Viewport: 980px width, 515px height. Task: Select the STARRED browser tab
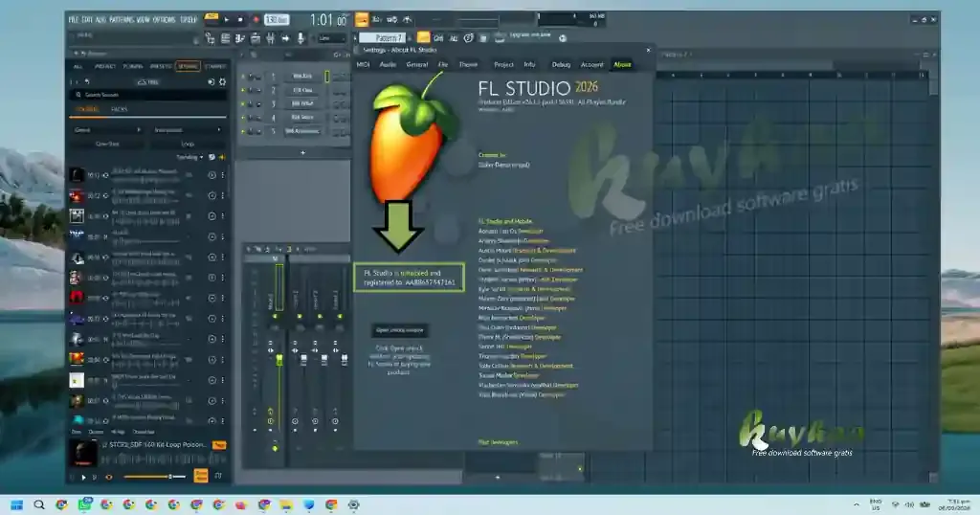click(215, 66)
